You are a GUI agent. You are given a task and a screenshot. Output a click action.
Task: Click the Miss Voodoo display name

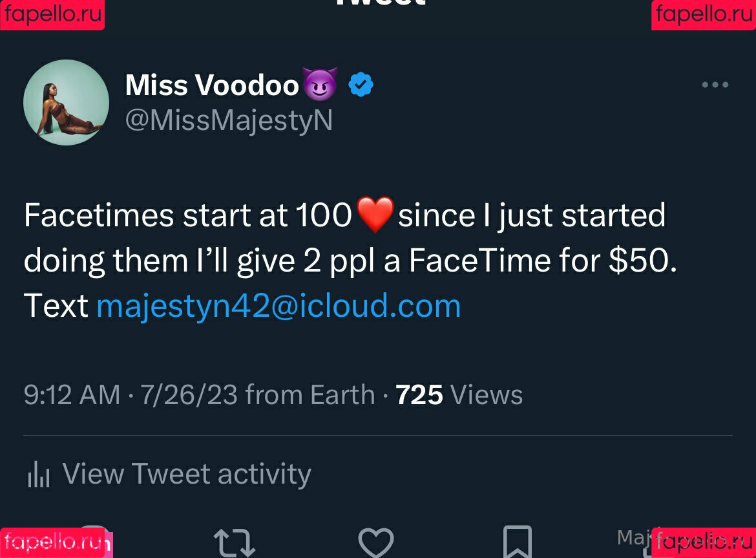coord(212,85)
